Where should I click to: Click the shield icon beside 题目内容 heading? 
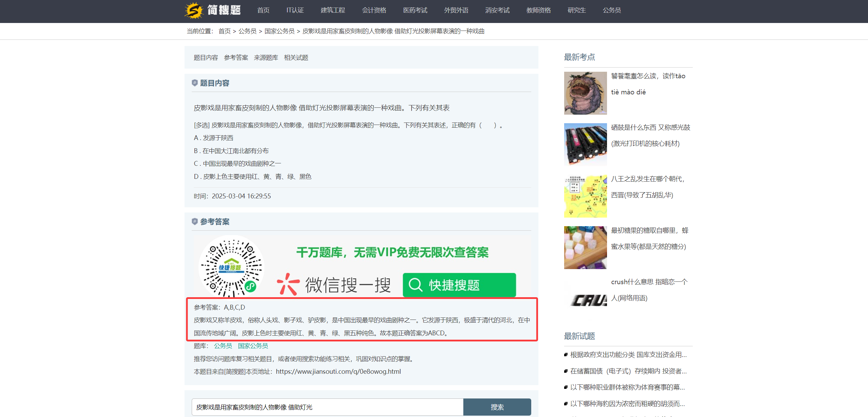[x=195, y=83]
